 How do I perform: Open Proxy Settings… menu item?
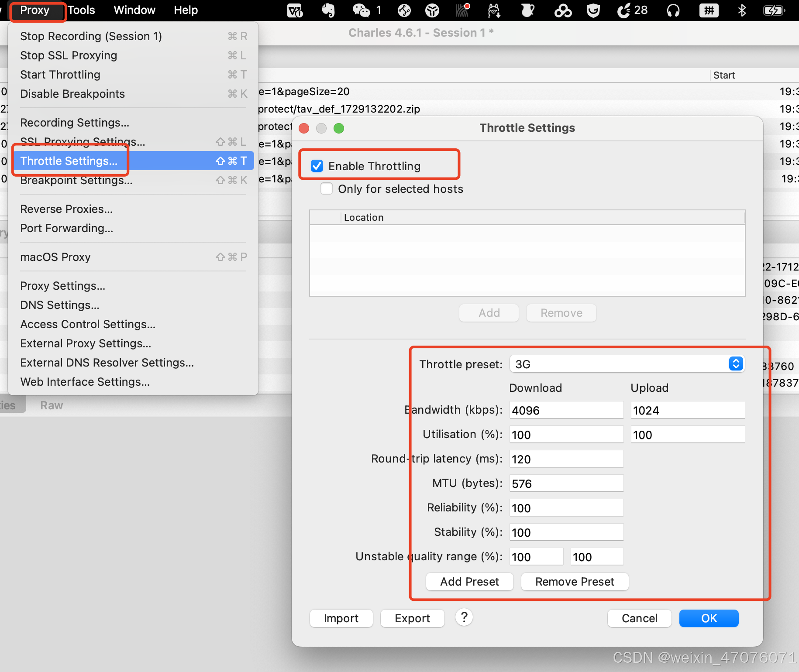point(133,286)
